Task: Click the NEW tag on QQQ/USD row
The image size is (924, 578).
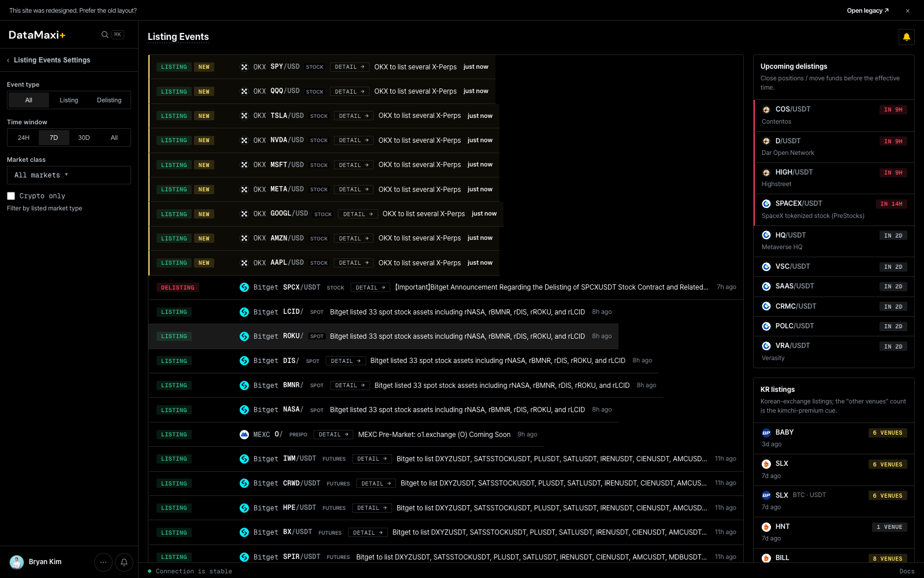Action: (204, 91)
